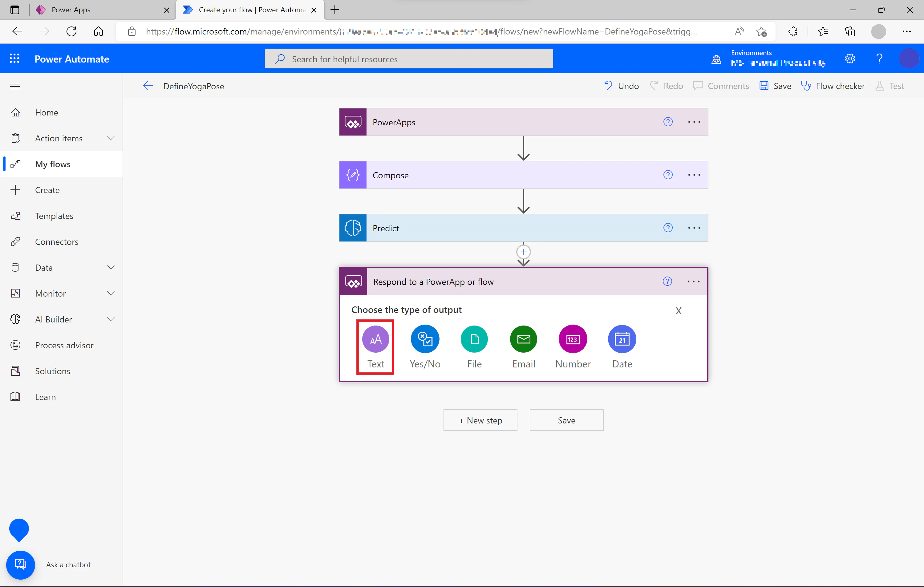
Task: Open the Settings gear in header
Action: pyautogui.click(x=850, y=59)
